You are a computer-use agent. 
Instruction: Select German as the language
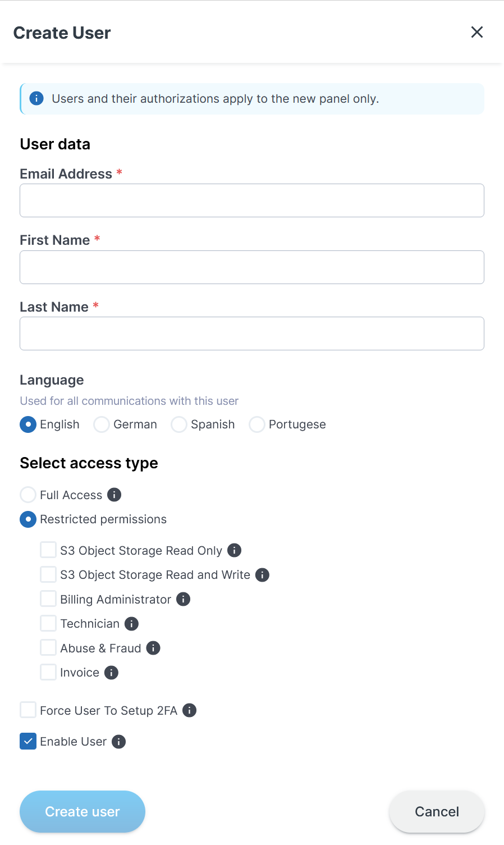(x=102, y=424)
